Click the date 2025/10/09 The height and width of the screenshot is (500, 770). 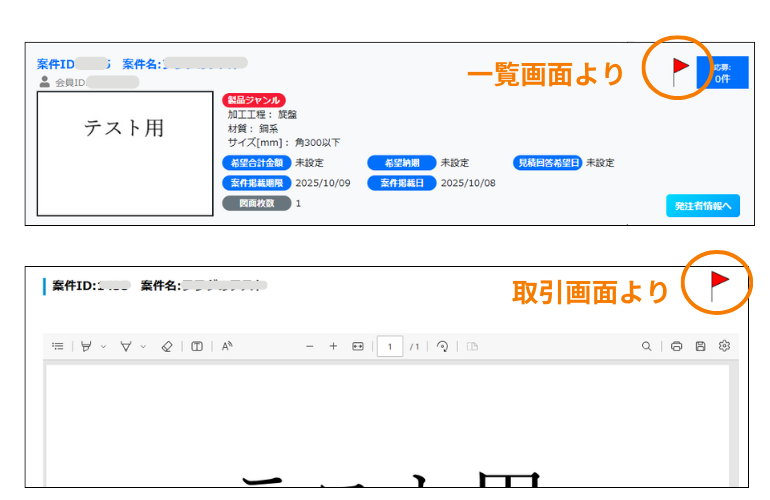point(323,183)
